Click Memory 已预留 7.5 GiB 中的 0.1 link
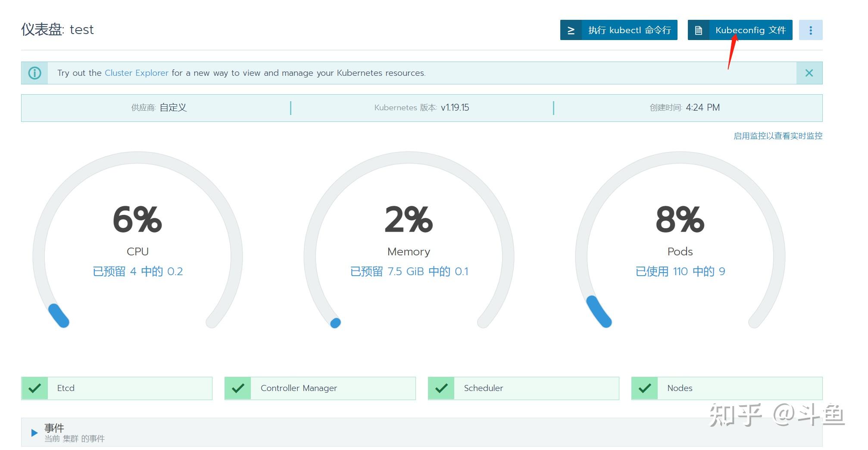 [x=409, y=271]
